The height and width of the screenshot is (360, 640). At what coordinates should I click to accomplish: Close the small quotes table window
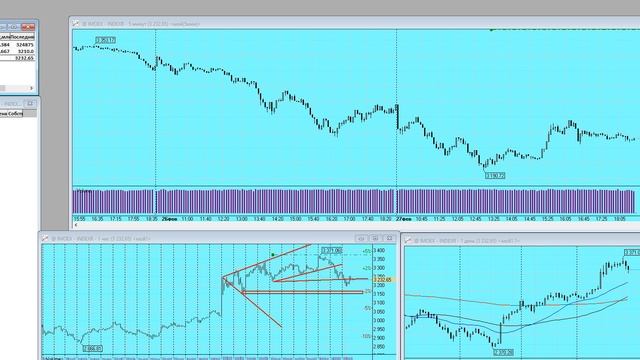[28, 27]
